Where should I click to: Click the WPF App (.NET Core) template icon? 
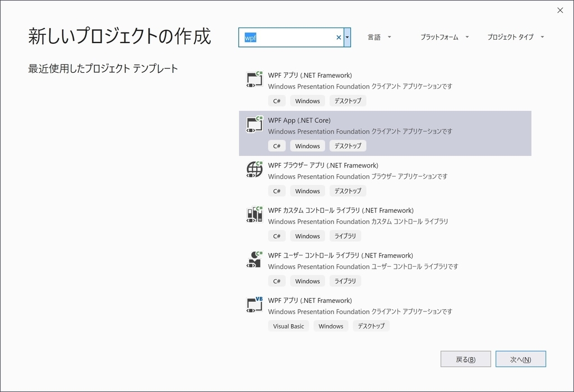click(x=254, y=124)
